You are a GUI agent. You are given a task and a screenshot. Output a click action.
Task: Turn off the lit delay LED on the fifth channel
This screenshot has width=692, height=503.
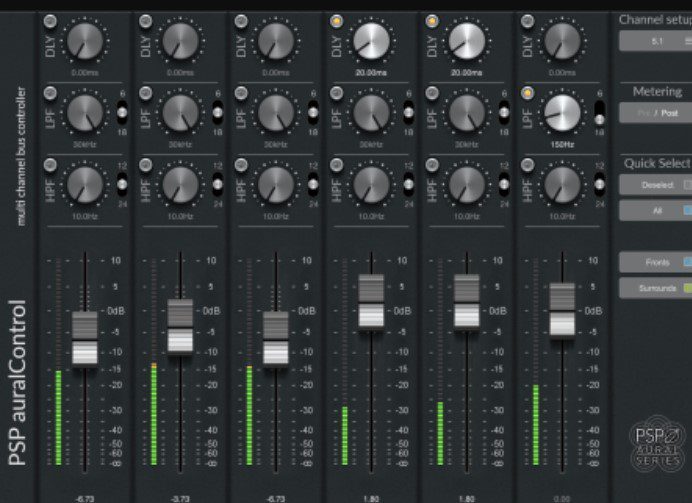(x=432, y=21)
